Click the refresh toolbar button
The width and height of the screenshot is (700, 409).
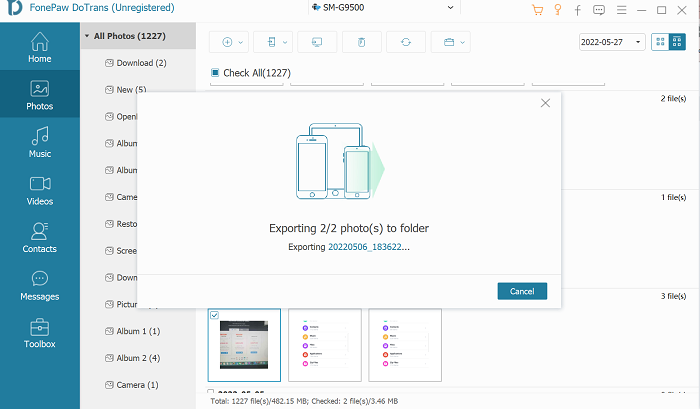406,42
